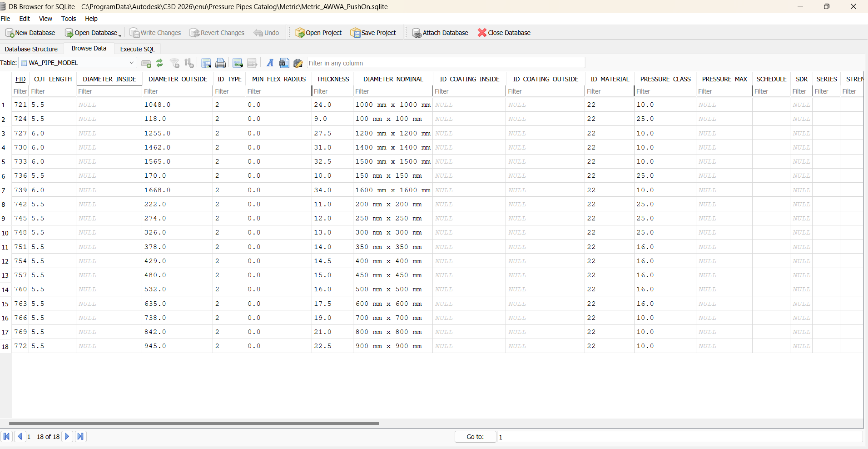Select row header number 1
The image size is (868, 449).
[x=5, y=105]
